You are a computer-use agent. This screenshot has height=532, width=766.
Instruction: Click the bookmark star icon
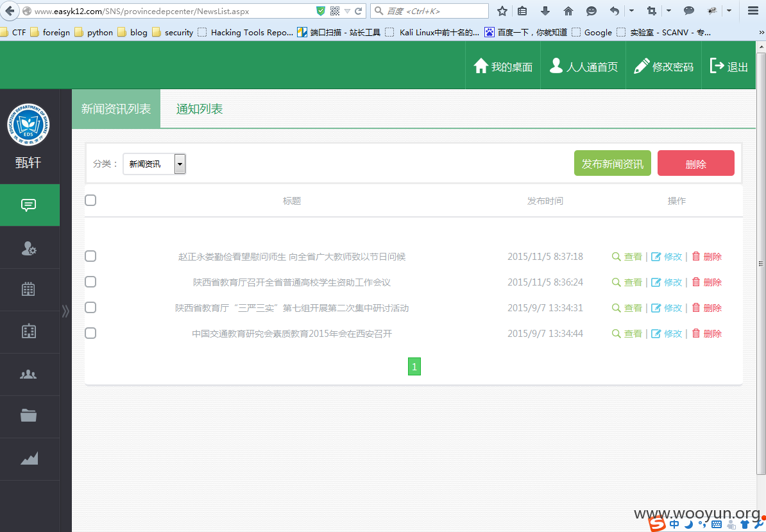coord(502,11)
